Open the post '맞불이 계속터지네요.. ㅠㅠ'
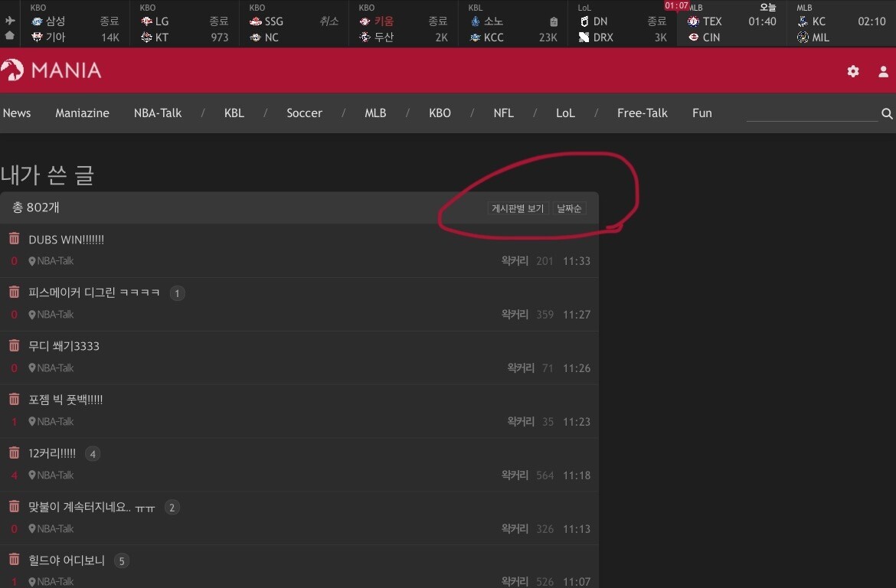 92,508
